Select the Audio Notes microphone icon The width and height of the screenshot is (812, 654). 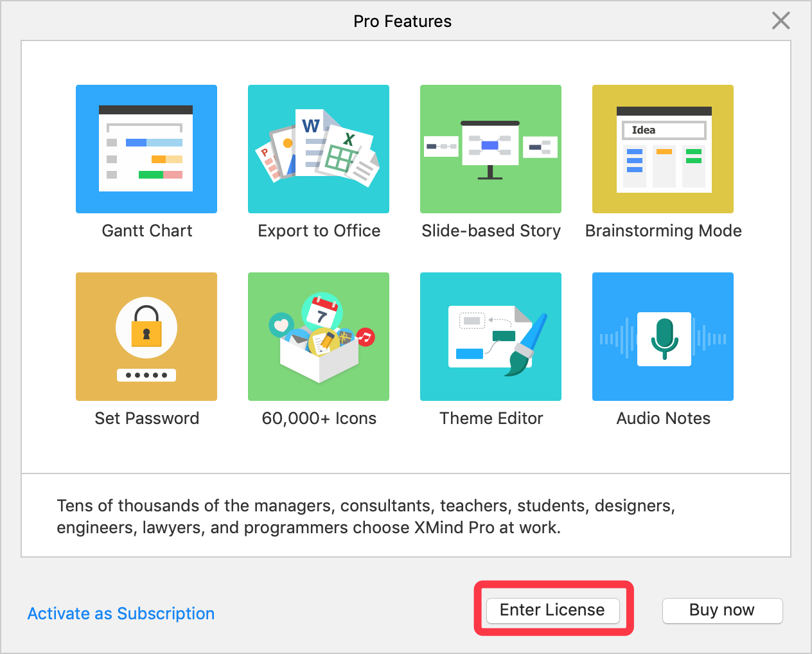[x=663, y=337]
